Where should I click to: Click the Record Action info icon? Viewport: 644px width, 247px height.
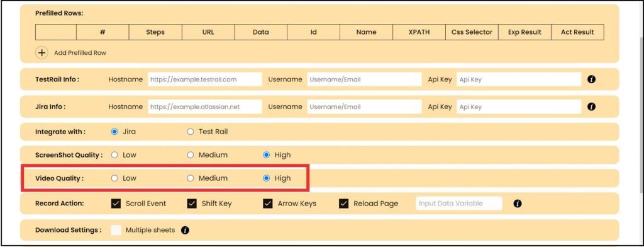518,204
